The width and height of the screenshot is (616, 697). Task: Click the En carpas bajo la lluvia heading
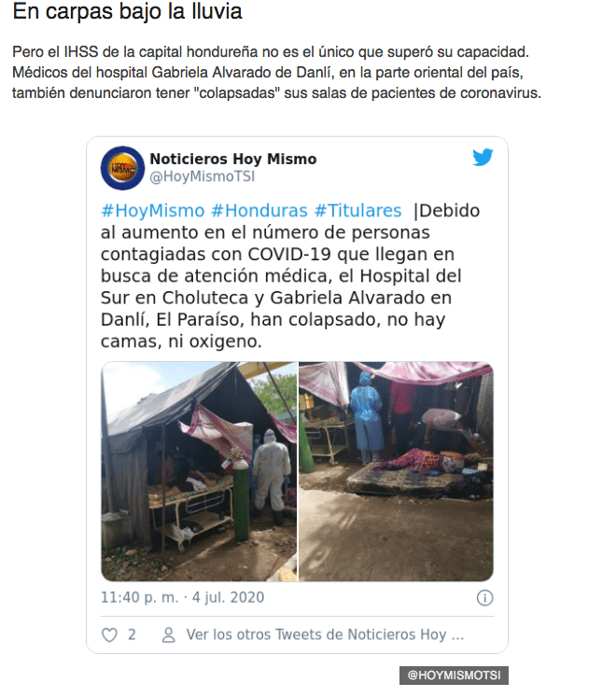(127, 11)
